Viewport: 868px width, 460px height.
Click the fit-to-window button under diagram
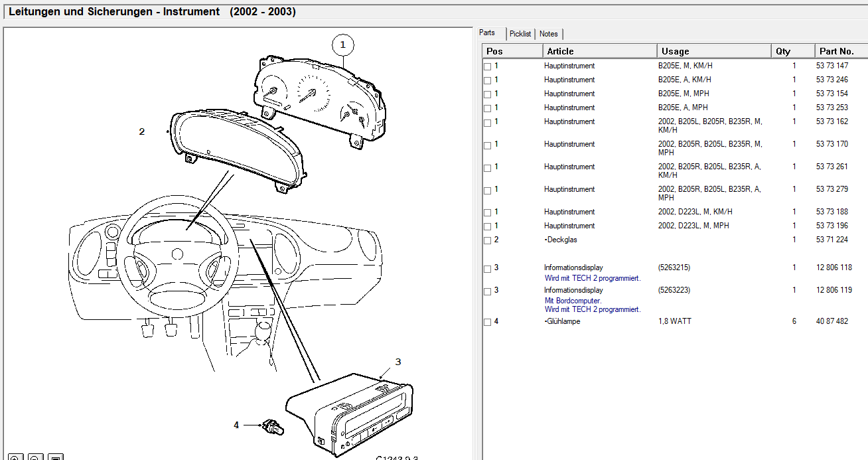(x=56, y=457)
